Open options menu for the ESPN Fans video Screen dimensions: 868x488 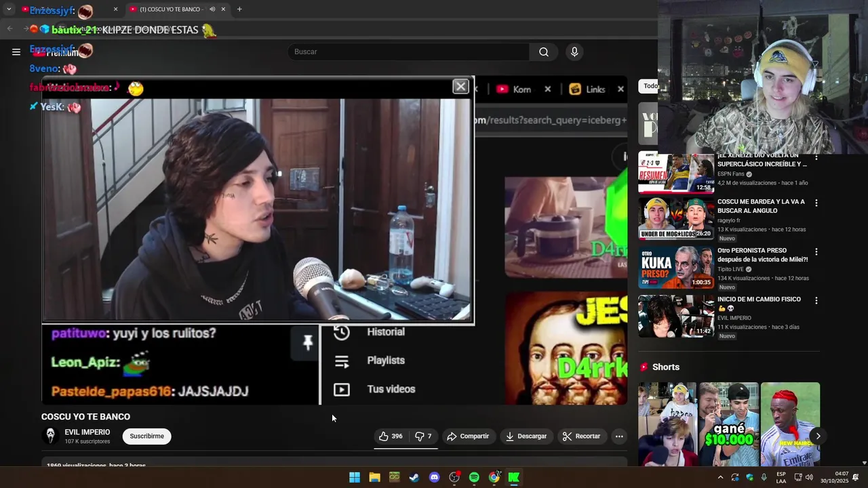coord(816,157)
